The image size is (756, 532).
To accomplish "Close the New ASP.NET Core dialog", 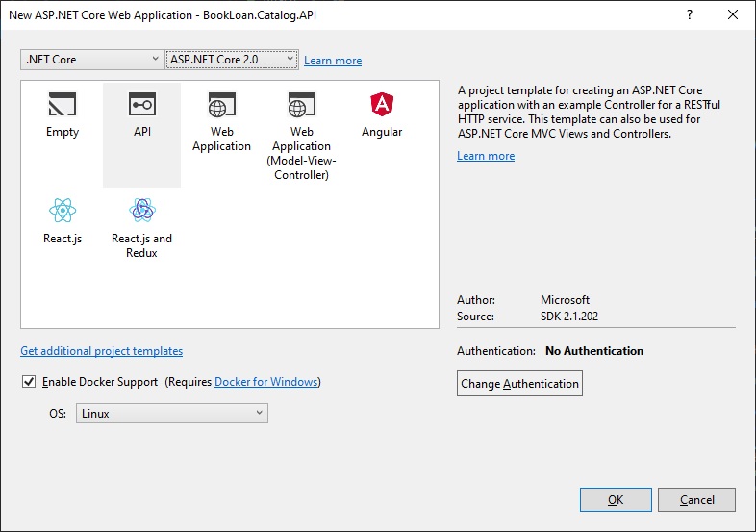I will (x=733, y=15).
